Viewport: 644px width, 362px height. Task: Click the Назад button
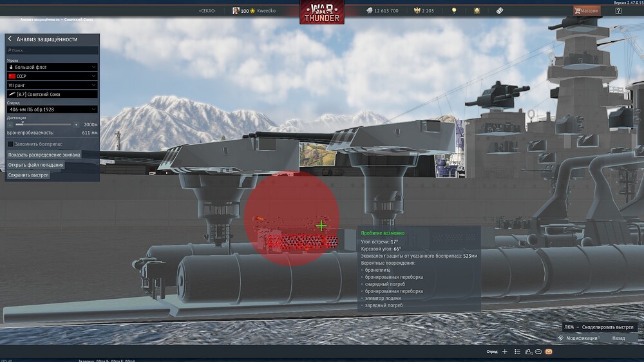pos(618,338)
